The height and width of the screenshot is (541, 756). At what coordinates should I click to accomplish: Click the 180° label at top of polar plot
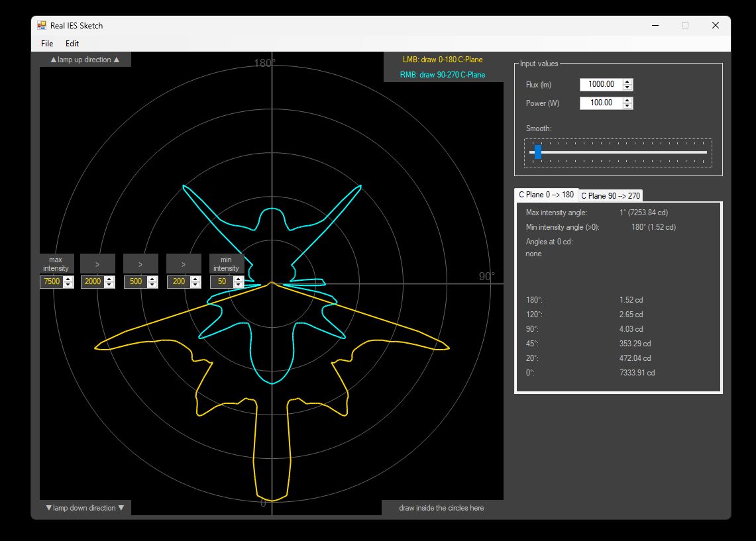(x=264, y=63)
